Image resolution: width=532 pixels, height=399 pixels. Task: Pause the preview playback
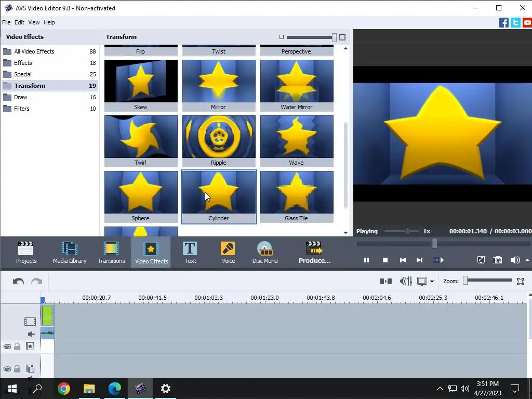[x=366, y=260]
